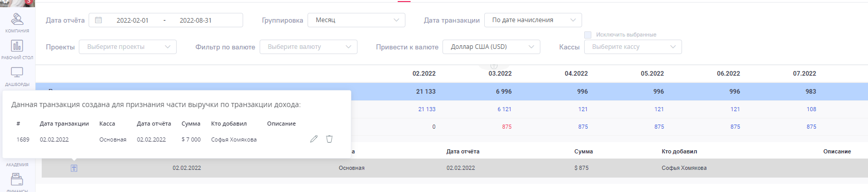Click the 6 121 value link

pos(504,109)
